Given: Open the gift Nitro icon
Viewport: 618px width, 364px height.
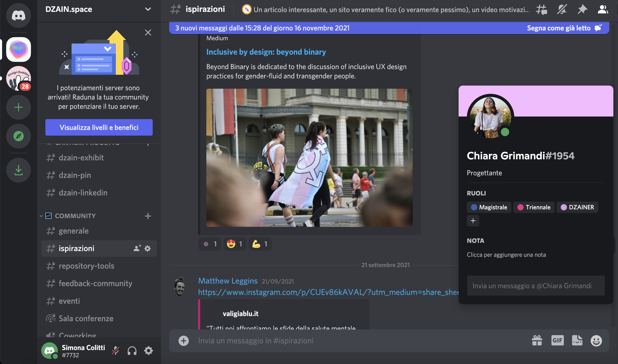Looking at the screenshot, I should click(537, 341).
